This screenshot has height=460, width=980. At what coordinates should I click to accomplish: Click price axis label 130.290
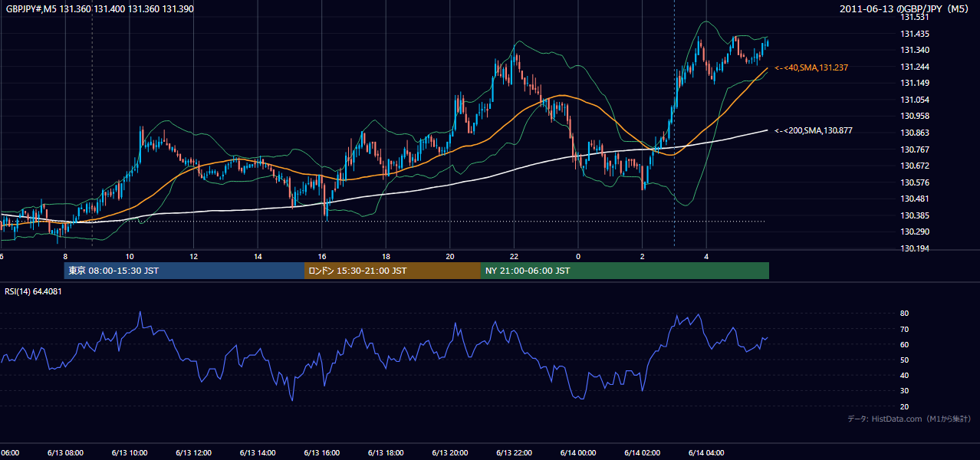(914, 232)
